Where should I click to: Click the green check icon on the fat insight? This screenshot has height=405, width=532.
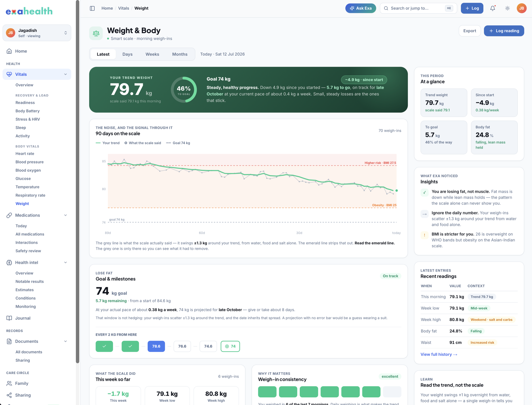425,192
